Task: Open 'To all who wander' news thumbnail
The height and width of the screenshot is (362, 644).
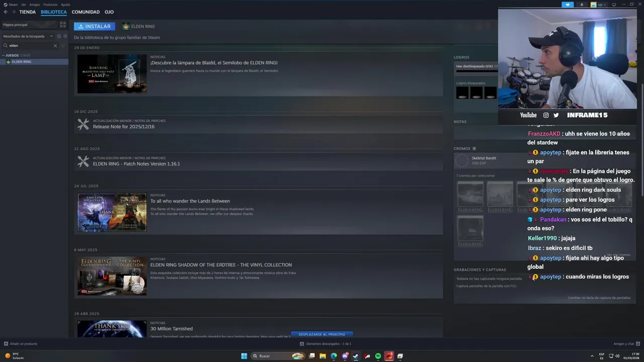Action: [112, 212]
